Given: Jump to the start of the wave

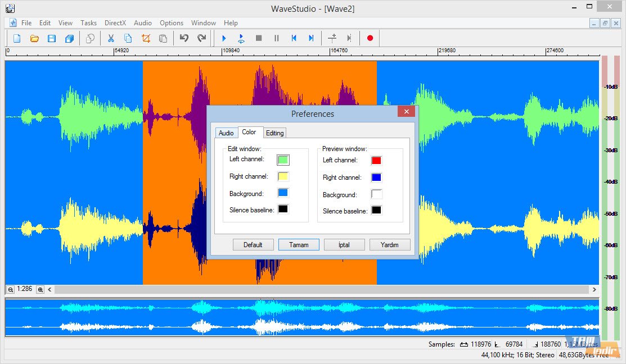Looking at the screenshot, I should pos(294,38).
